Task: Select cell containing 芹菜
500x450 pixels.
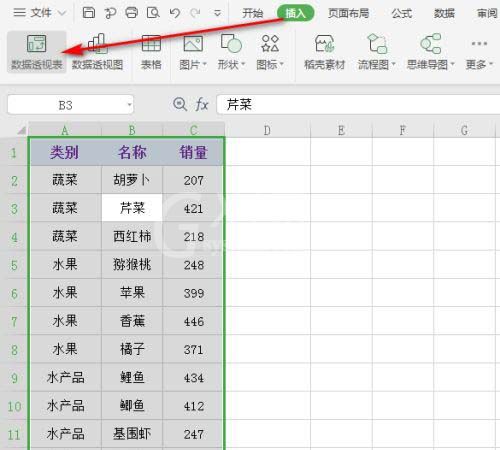Action: [x=132, y=208]
